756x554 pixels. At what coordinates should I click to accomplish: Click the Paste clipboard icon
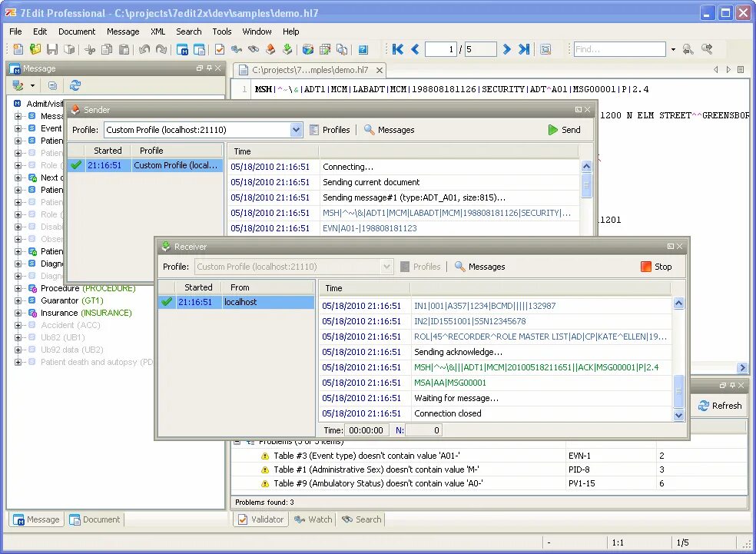click(x=124, y=49)
